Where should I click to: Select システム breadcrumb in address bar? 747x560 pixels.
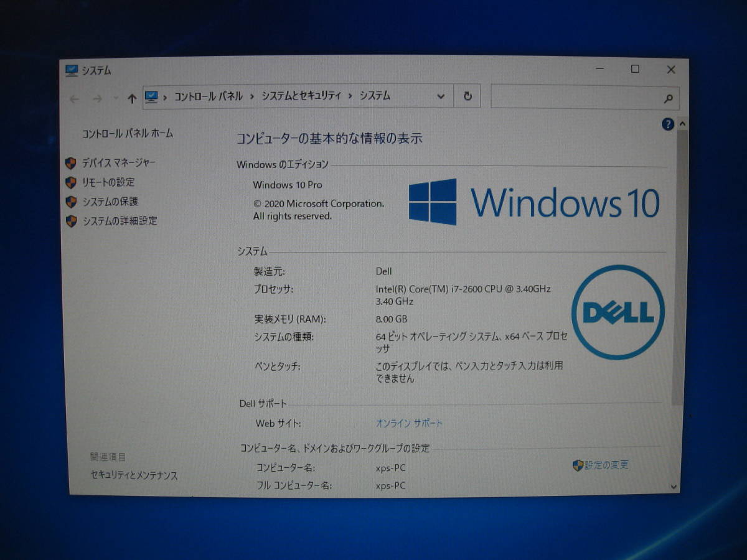pos(375,96)
